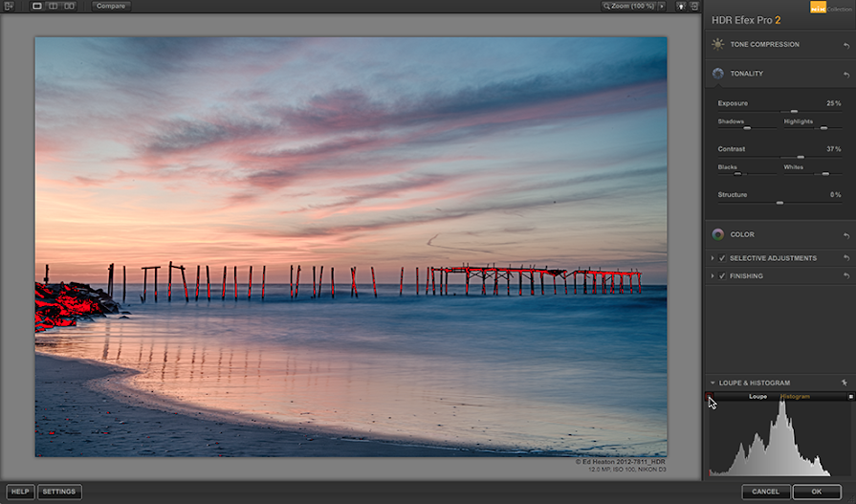The height and width of the screenshot is (504, 856).
Task: Adjust the Structure slider
Action: (779, 203)
